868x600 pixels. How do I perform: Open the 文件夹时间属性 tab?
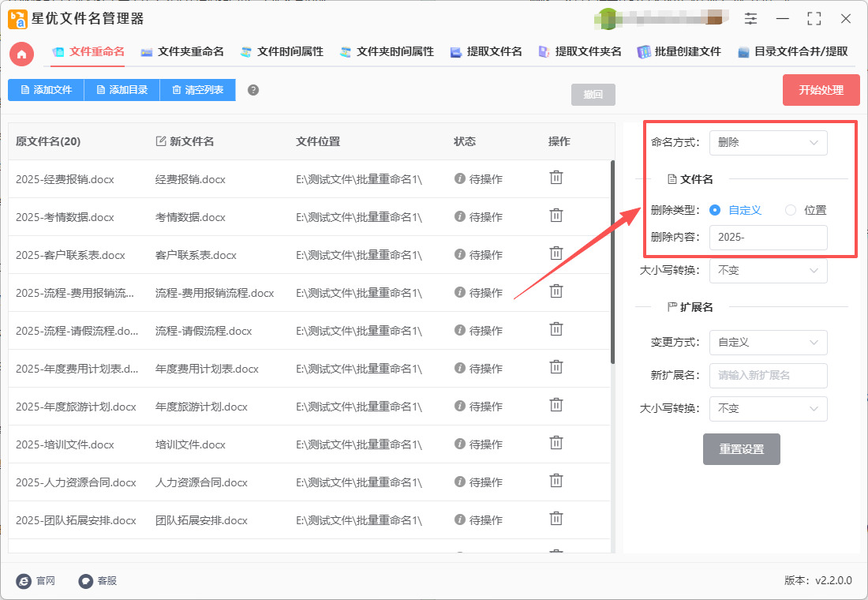coord(387,52)
